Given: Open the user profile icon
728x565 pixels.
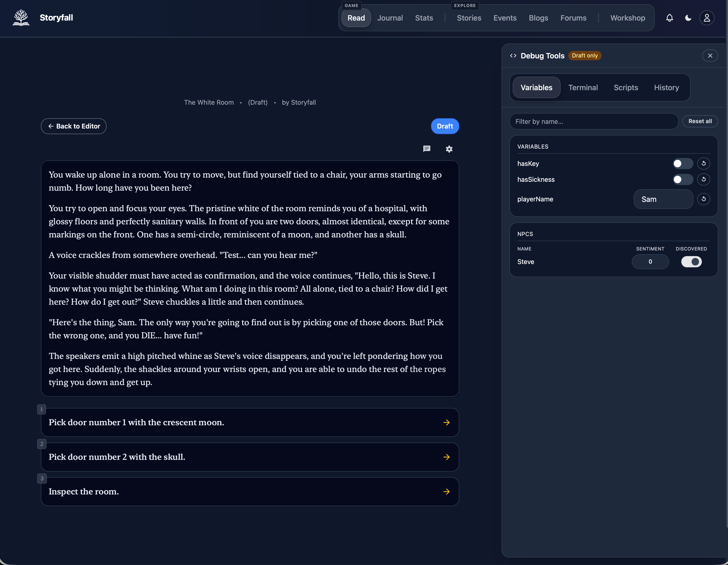Looking at the screenshot, I should 707,18.
